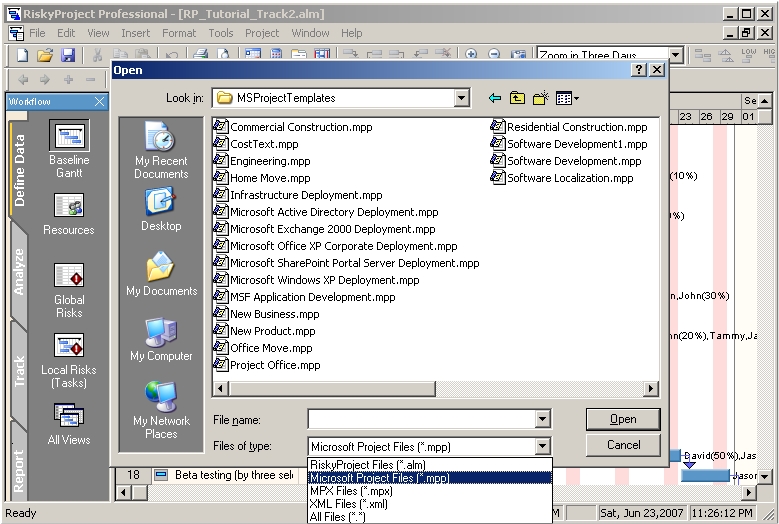Image resolution: width=779 pixels, height=524 pixels.
Task: Open All Views in Workflow panel
Action: click(x=69, y=424)
